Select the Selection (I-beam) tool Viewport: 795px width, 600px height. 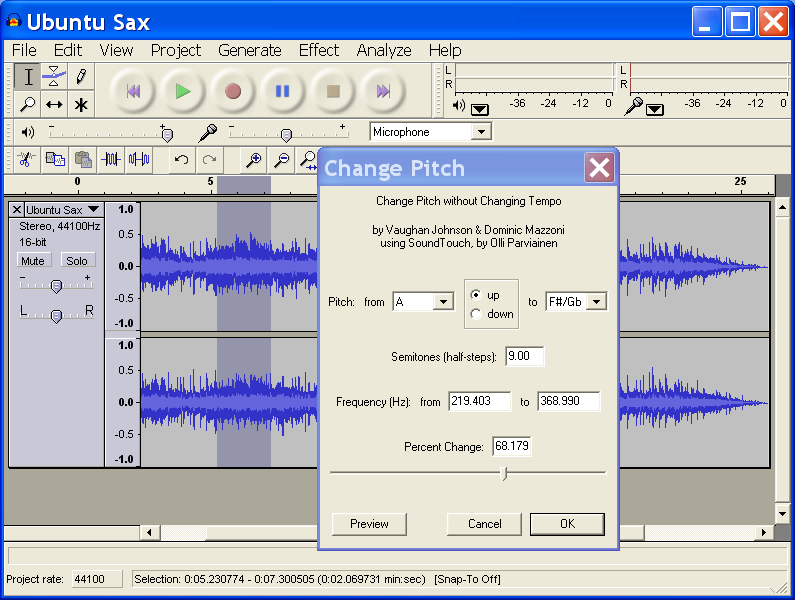click(28, 77)
